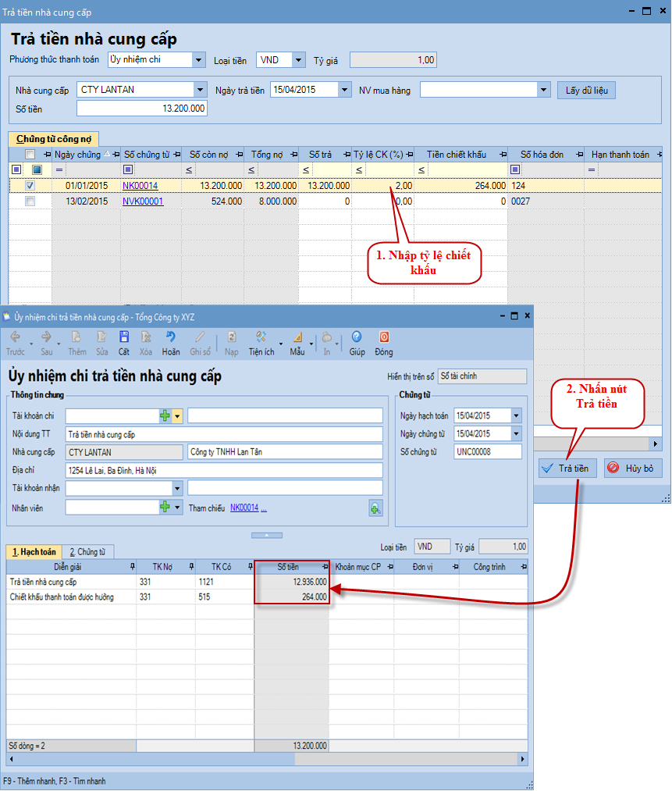The height and width of the screenshot is (791, 672).
Task: Click the Hoãn (undo) toolbar icon
Action: click(x=171, y=342)
